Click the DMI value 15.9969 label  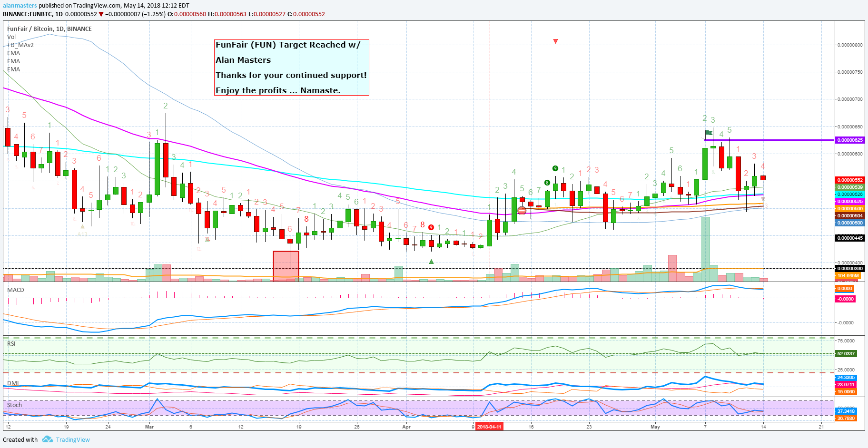click(846, 392)
